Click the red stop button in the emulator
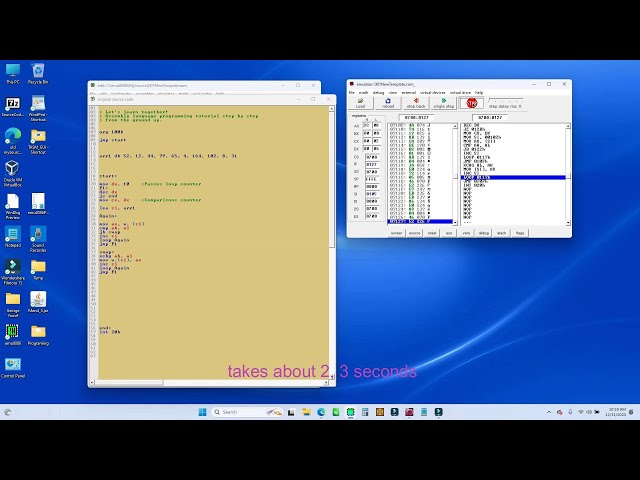Viewport: 640px width, 480px height. tap(471, 103)
